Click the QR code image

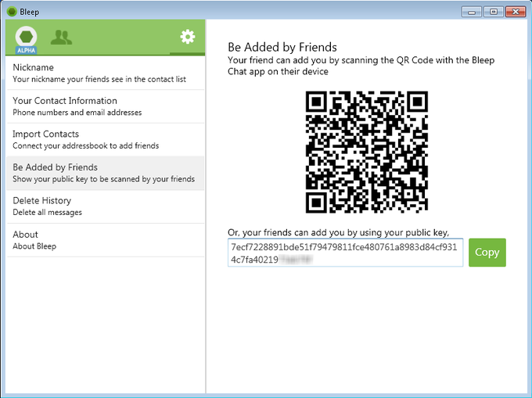[366, 152]
